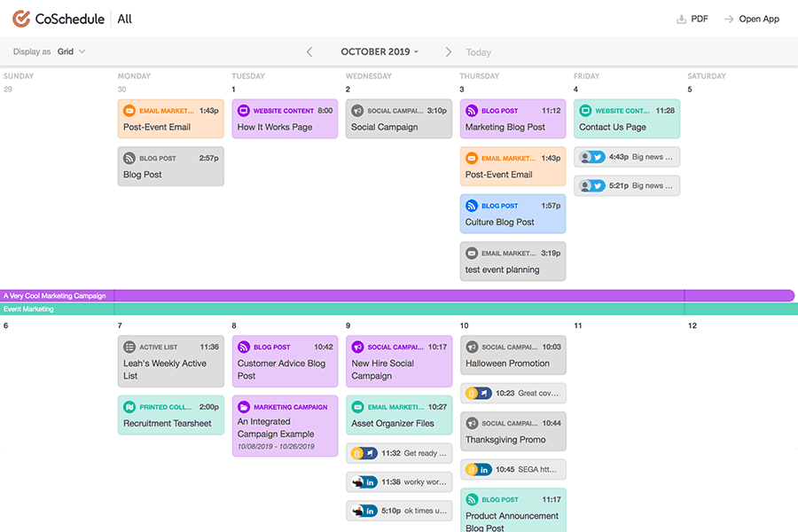
Task: Click the megaphone icon on Social Campaign card
Action: pyautogui.click(x=357, y=111)
